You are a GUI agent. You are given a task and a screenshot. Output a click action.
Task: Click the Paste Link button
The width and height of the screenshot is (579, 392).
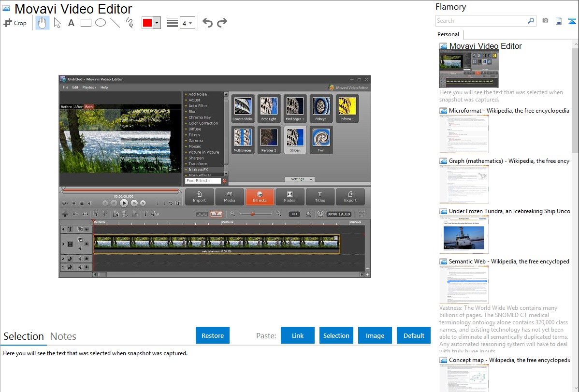298,335
